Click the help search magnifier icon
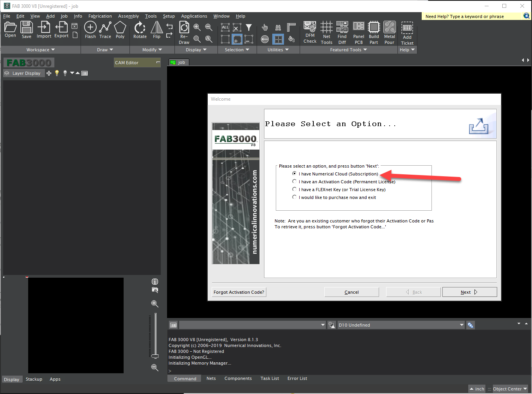This screenshot has width=532, height=394. point(527,16)
